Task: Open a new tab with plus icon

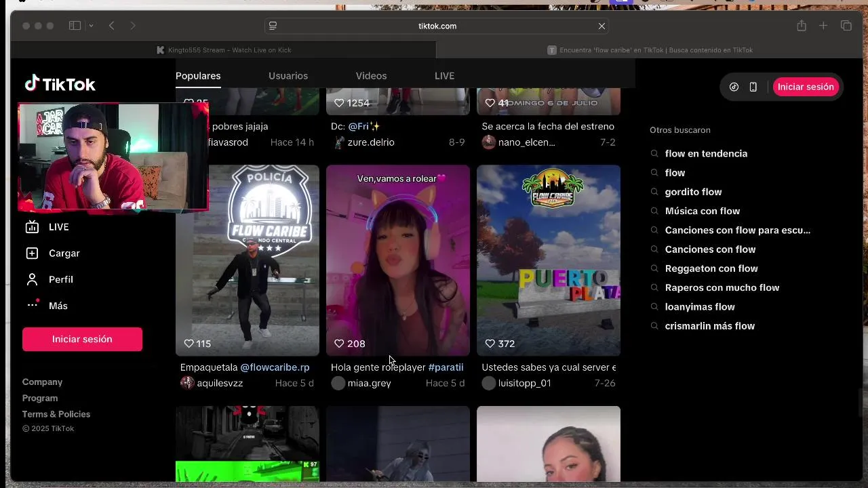Action: (823, 26)
